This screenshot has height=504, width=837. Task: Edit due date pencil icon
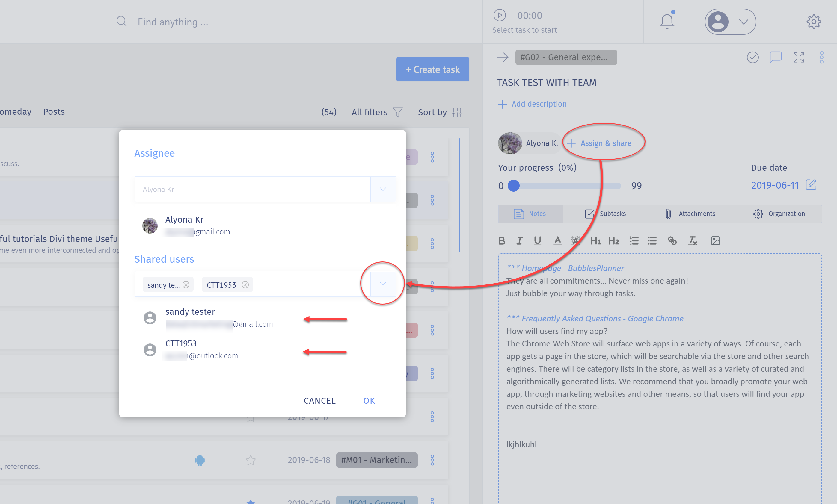tap(811, 185)
